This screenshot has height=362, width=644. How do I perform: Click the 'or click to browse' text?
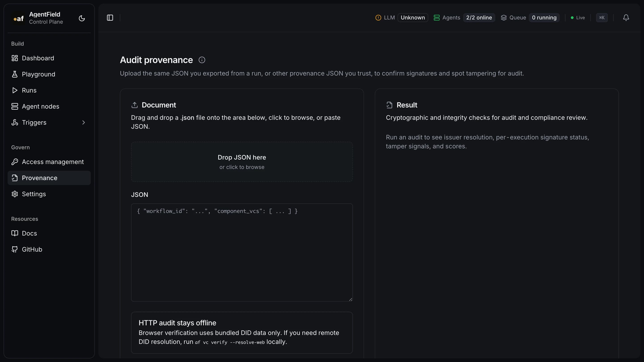pyautogui.click(x=242, y=167)
